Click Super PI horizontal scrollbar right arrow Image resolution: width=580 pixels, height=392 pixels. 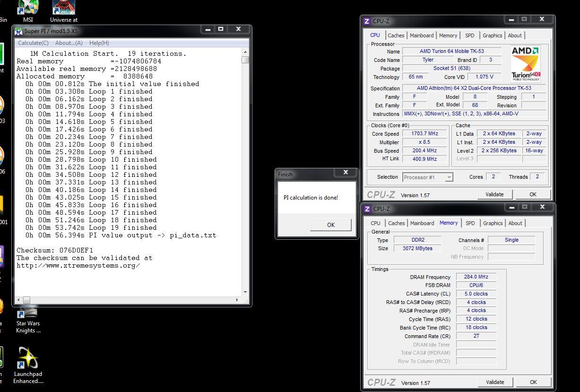coord(237,300)
